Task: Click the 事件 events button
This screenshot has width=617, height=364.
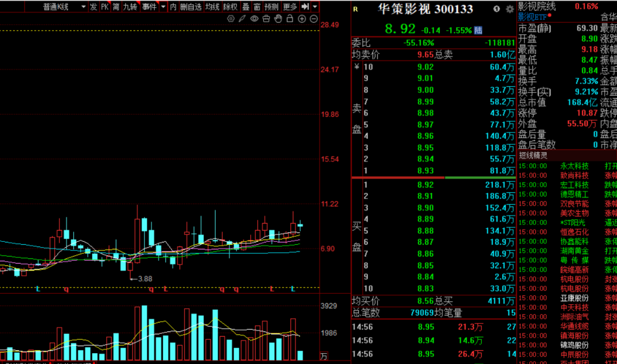Action: [x=149, y=7]
